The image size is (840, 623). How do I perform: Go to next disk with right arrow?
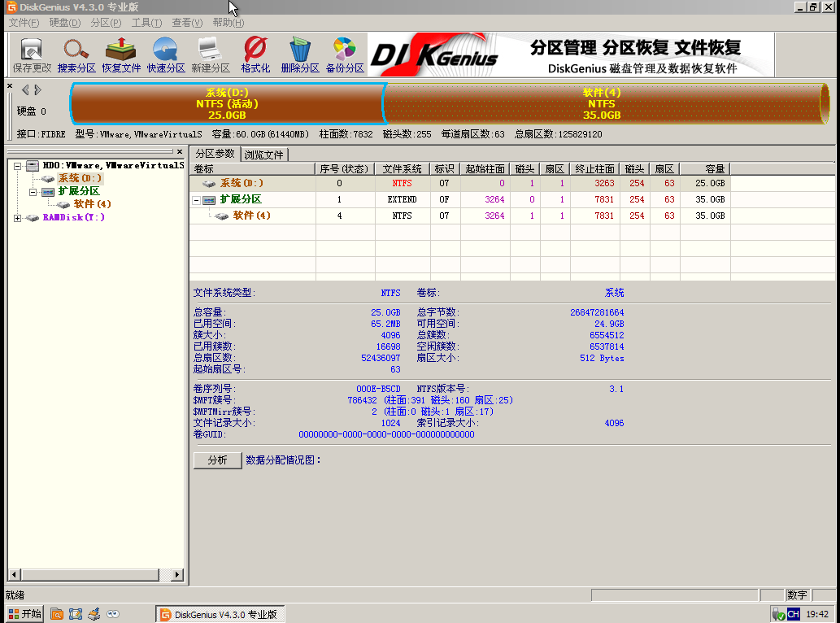click(37, 89)
